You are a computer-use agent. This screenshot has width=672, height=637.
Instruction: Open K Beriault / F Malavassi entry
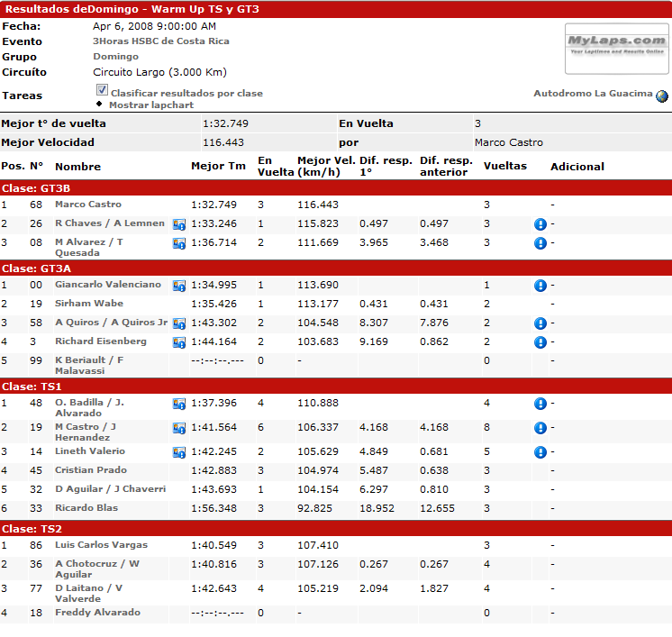pos(89,365)
